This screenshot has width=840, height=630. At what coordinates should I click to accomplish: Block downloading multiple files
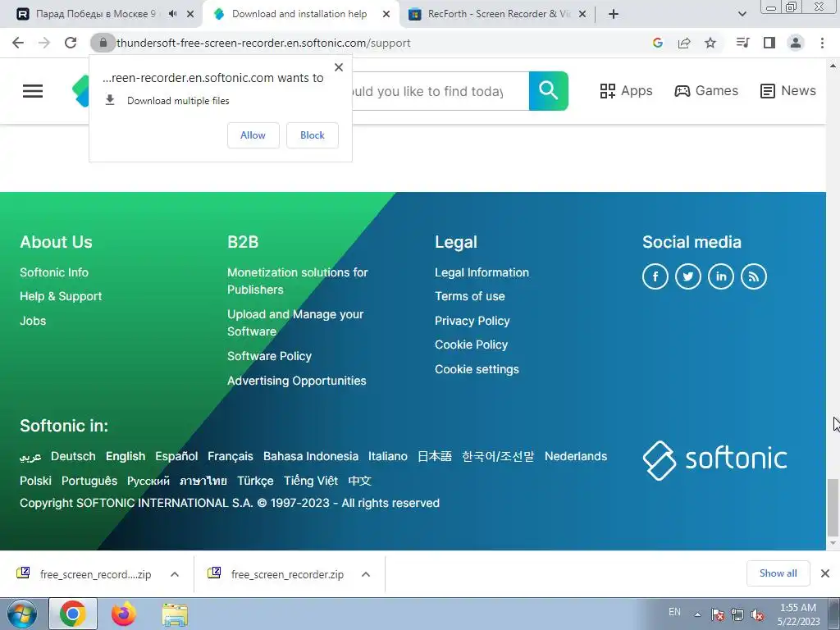tap(313, 135)
